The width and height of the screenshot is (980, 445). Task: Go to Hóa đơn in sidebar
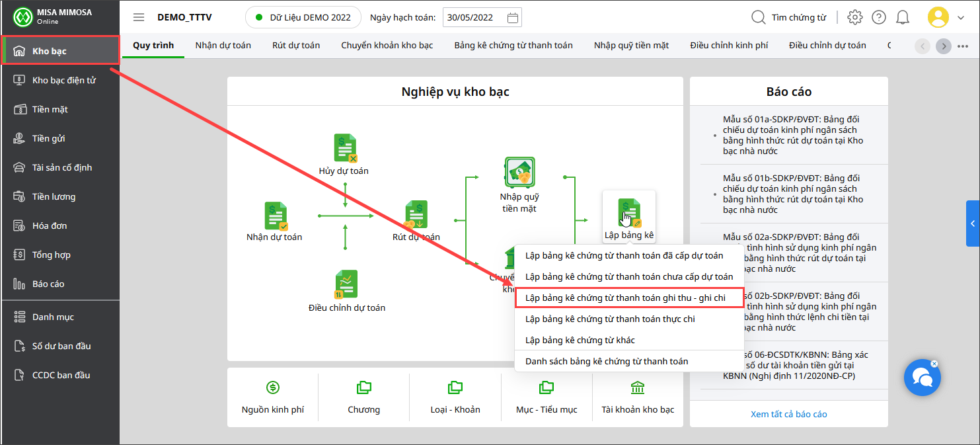60,225
